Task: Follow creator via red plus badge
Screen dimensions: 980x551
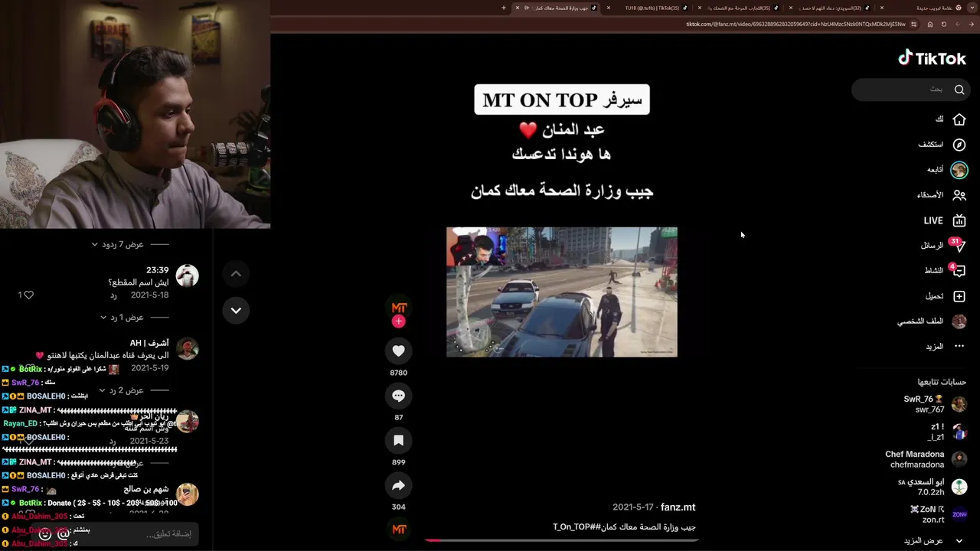Action: [x=399, y=321]
